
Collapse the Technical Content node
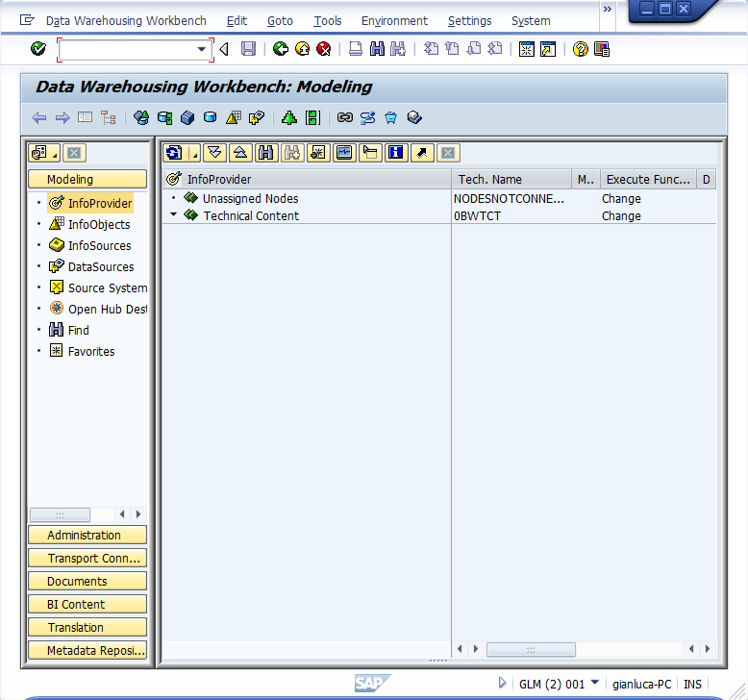(x=174, y=214)
